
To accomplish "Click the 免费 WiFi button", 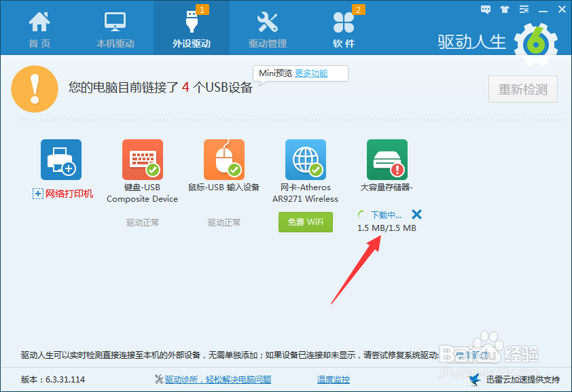I will 306,222.
